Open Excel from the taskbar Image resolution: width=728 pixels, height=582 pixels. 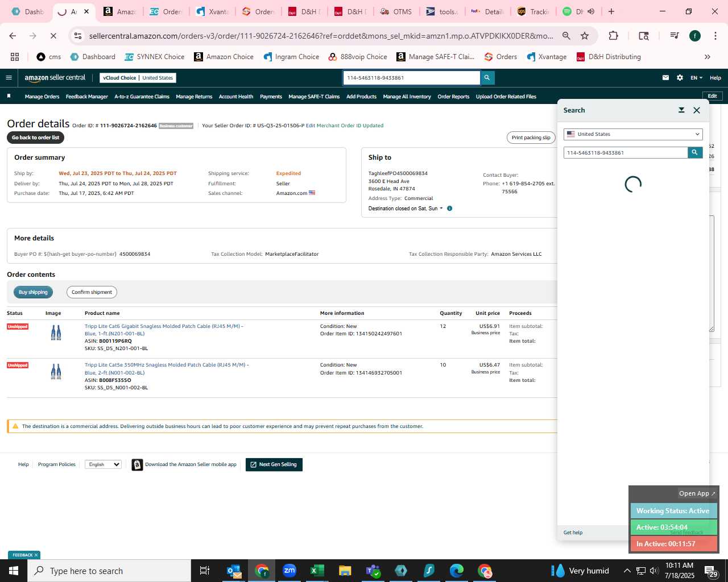[317, 571]
